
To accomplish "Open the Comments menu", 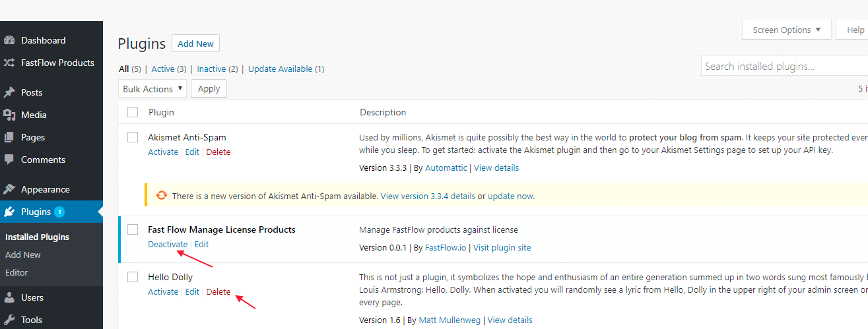I will 43,160.
